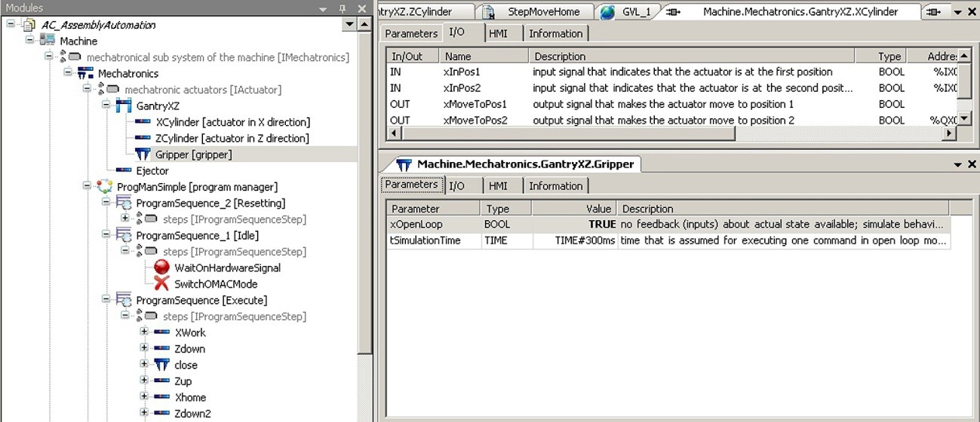Open the XCylinder editor HMI tab

click(498, 33)
